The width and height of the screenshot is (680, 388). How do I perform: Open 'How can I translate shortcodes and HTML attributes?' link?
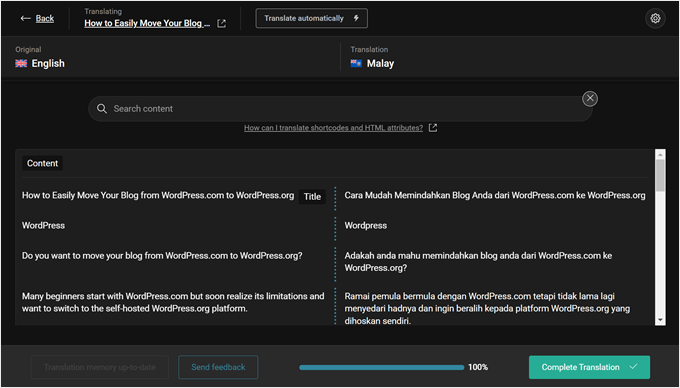coord(333,128)
